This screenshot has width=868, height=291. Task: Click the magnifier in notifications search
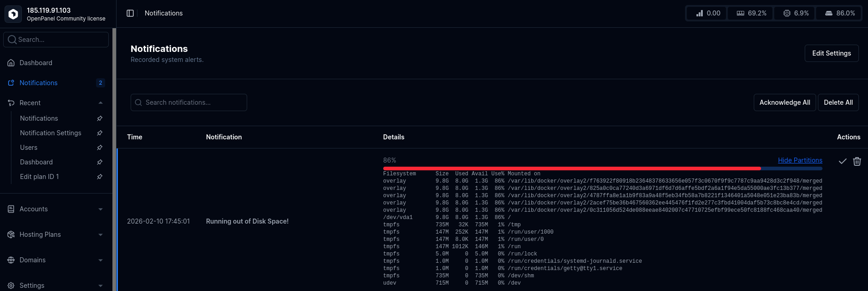(138, 102)
